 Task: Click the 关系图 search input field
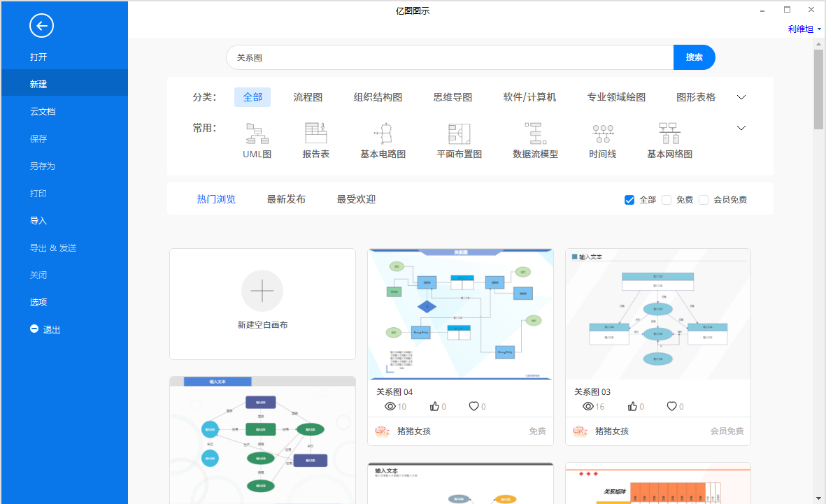point(450,57)
